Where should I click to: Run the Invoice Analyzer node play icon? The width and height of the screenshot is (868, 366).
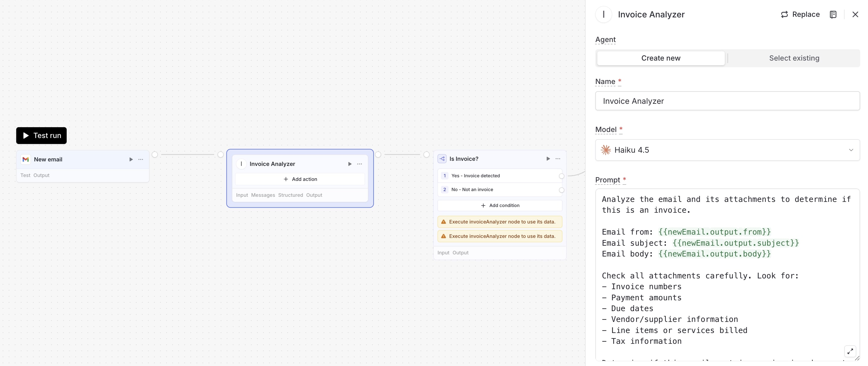coord(350,164)
